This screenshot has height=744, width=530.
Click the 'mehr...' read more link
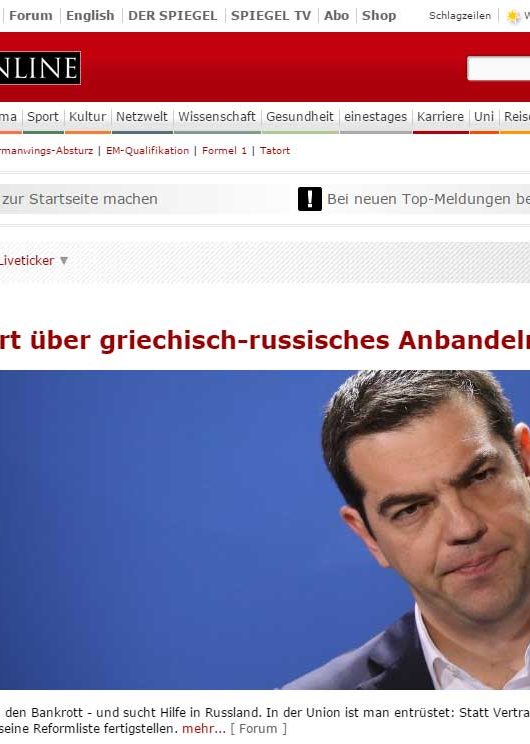(x=204, y=728)
